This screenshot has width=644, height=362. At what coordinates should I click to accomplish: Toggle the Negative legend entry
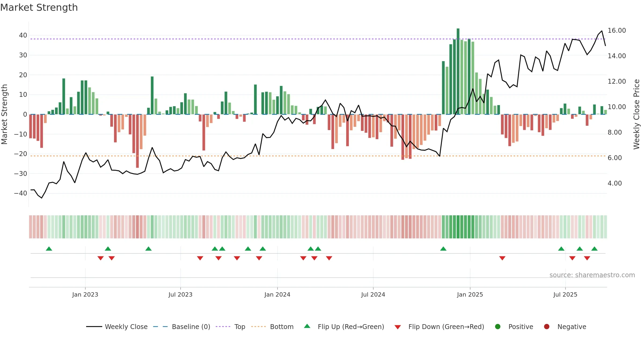click(x=565, y=327)
